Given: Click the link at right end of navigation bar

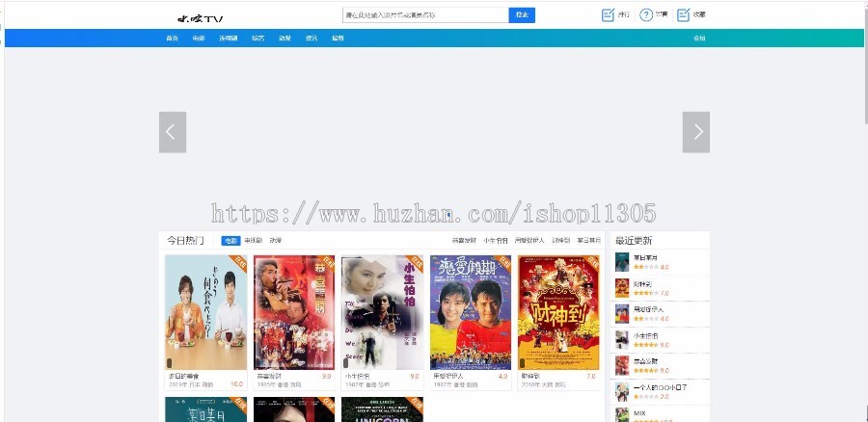Looking at the screenshot, I should point(699,39).
